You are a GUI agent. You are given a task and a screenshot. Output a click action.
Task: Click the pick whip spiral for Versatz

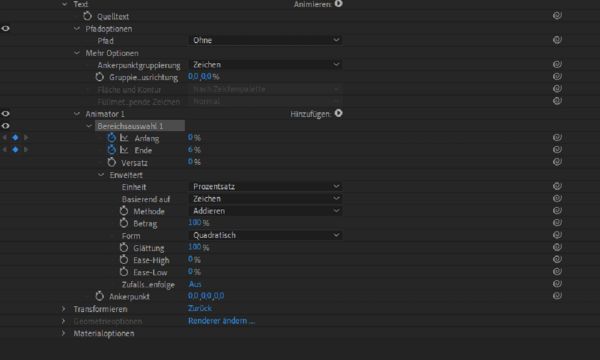coord(557,162)
